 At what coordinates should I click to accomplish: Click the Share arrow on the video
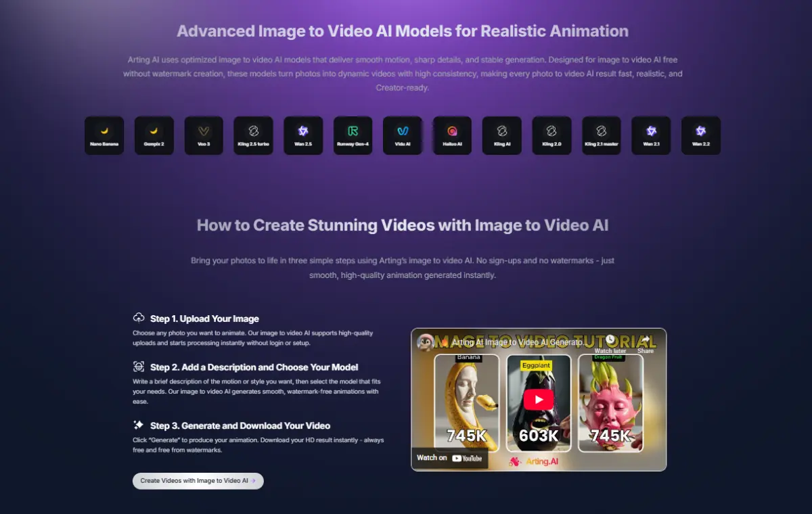(x=646, y=340)
